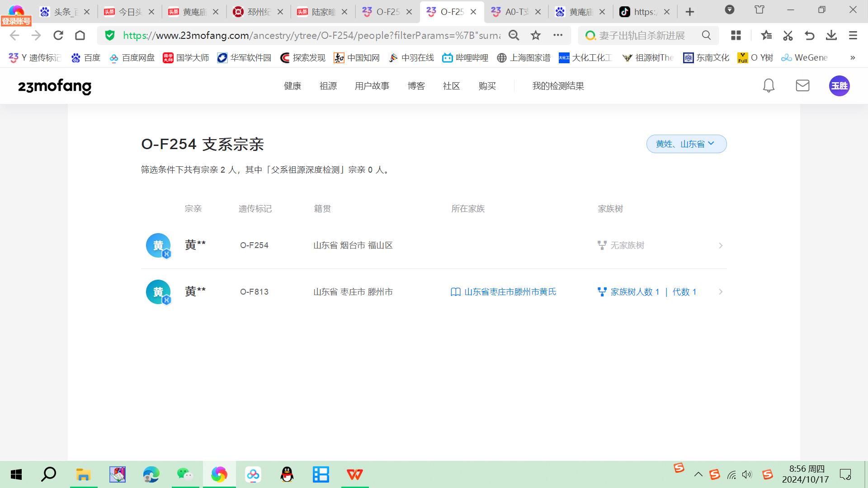Viewport: 868px width, 488px height.
Task: Click the 山东省 烟台市 福山区 cell
Action: 353,245
